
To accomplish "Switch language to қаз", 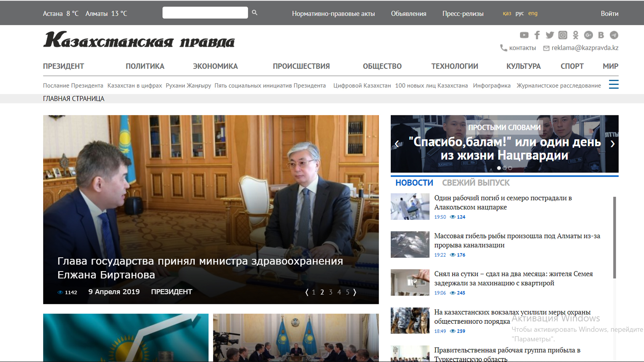I will click(507, 13).
